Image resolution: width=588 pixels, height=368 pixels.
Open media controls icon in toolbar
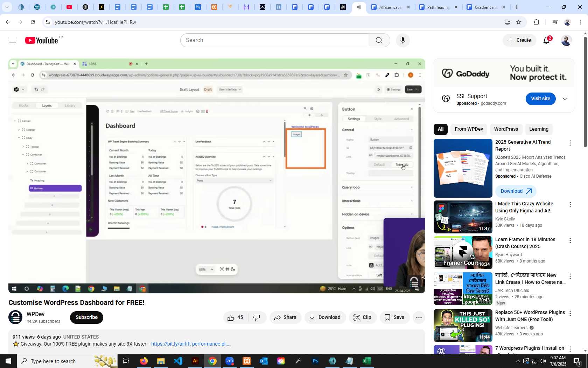pyautogui.click(x=555, y=22)
